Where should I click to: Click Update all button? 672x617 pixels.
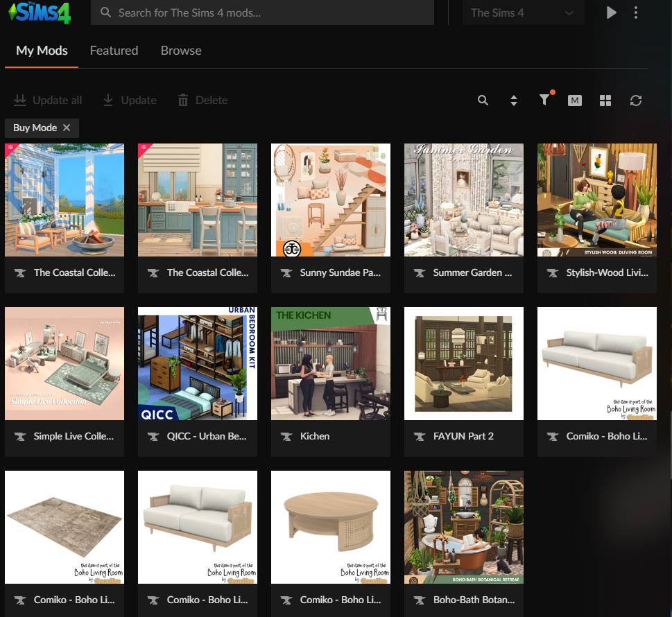pyautogui.click(x=48, y=101)
